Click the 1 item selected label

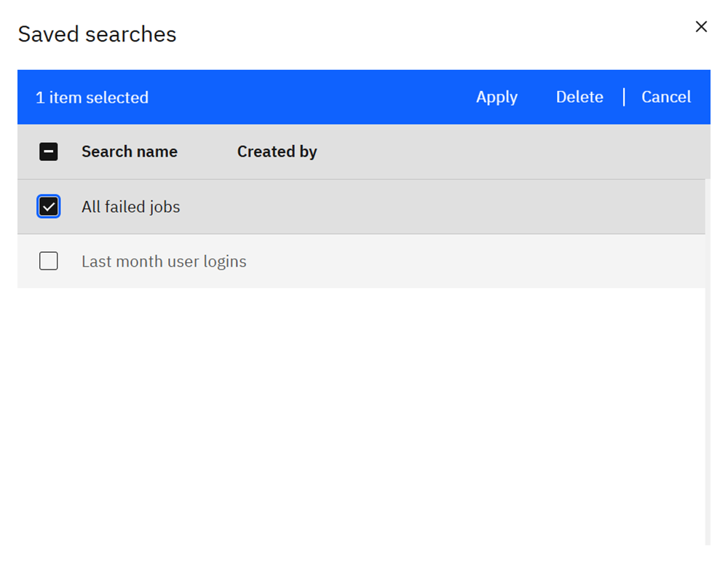click(92, 97)
